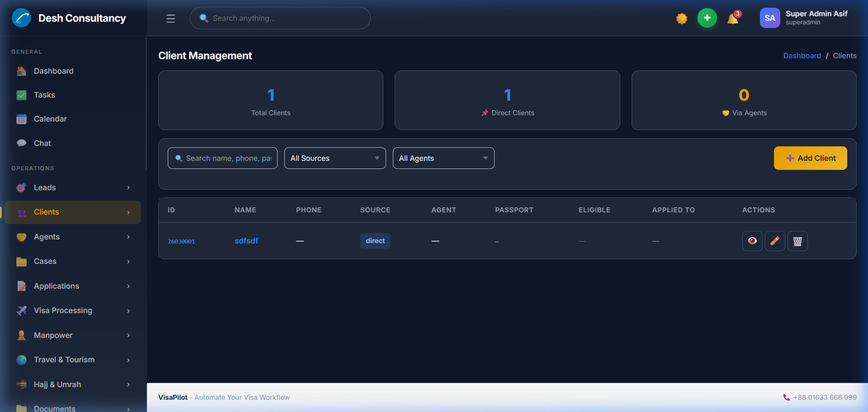
Task: Click the Travel & Tourism globe icon
Action: [x=21, y=360]
